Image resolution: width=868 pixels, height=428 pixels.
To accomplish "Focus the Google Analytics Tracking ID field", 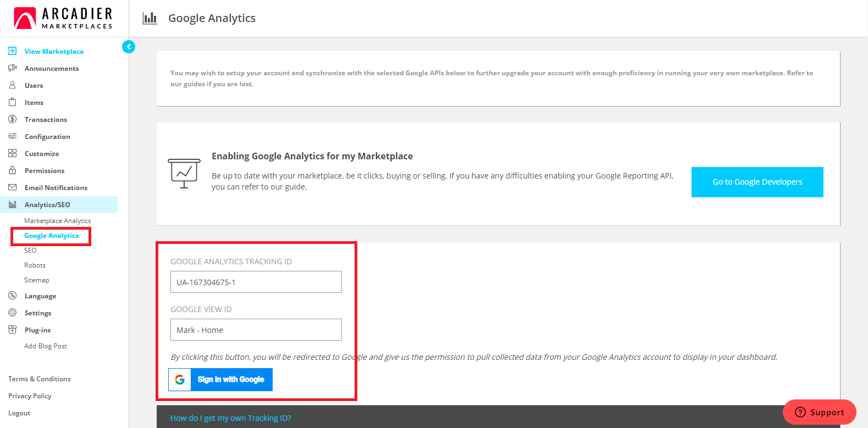I will 256,282.
